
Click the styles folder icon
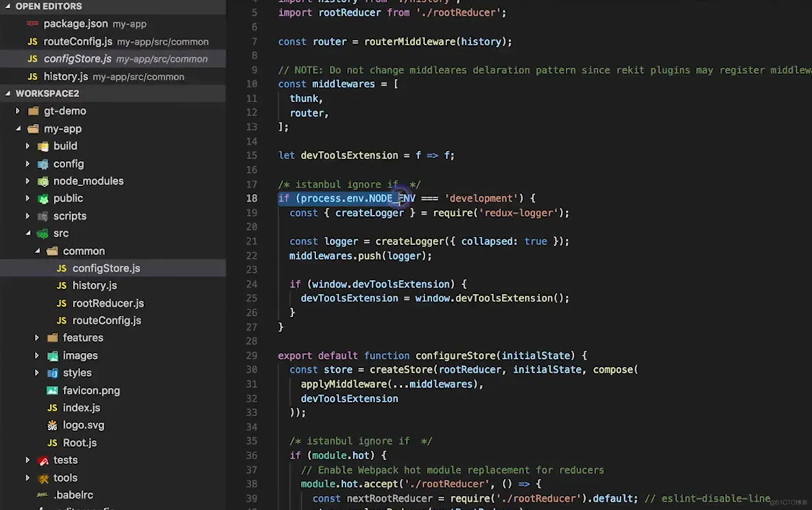52,373
